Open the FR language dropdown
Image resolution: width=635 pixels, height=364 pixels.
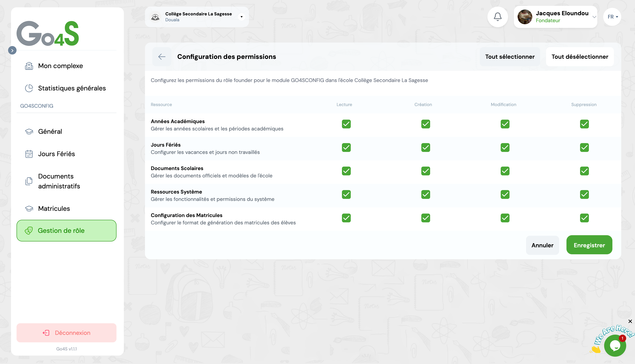pyautogui.click(x=612, y=17)
